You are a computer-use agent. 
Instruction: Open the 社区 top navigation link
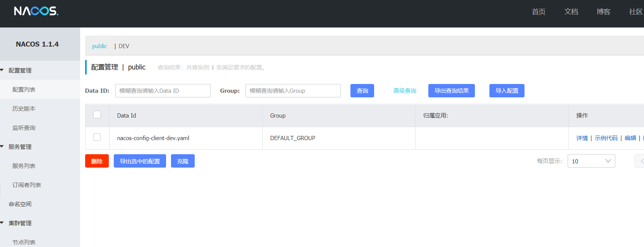(636, 12)
